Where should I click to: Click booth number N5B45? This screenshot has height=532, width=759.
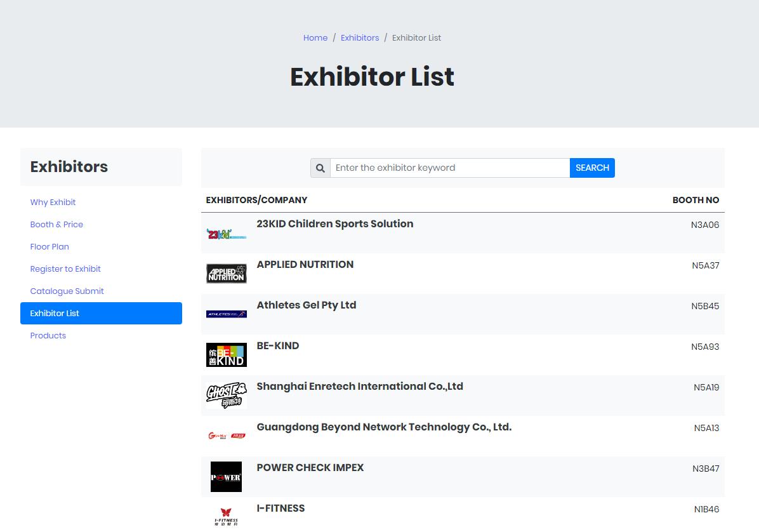click(x=705, y=306)
